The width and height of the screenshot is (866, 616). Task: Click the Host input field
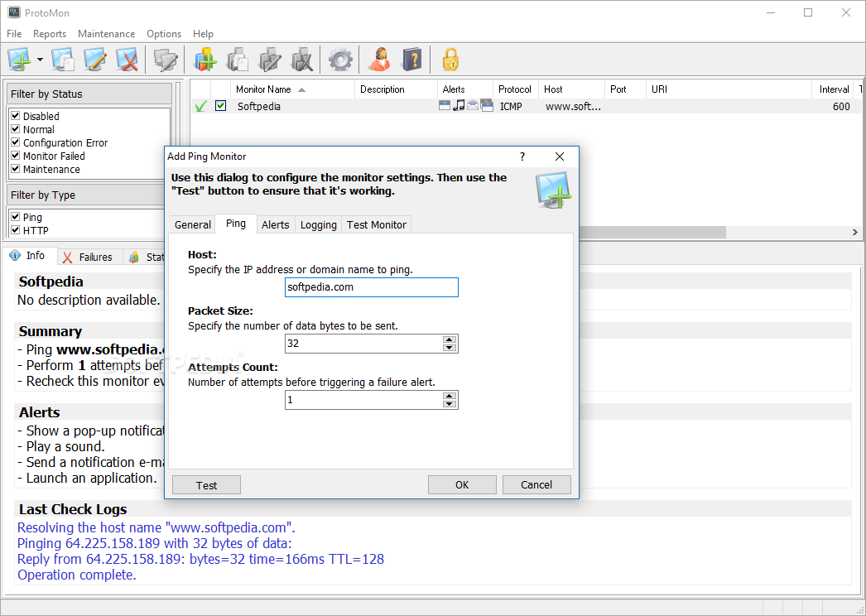[x=371, y=287]
